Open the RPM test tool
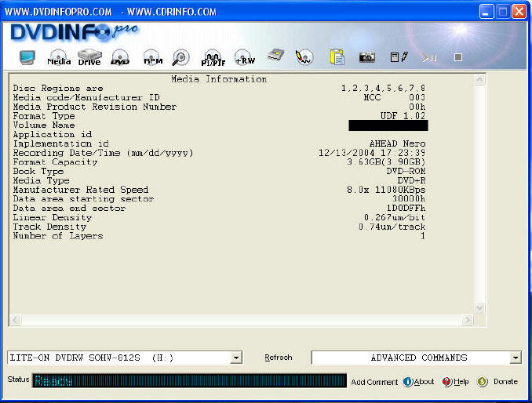The image size is (532, 403). pyautogui.click(x=153, y=57)
